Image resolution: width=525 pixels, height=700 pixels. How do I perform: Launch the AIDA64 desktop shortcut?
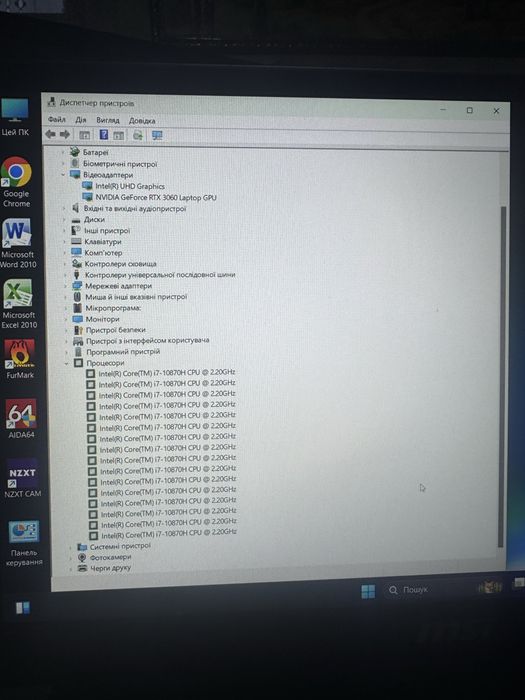pos(21,419)
